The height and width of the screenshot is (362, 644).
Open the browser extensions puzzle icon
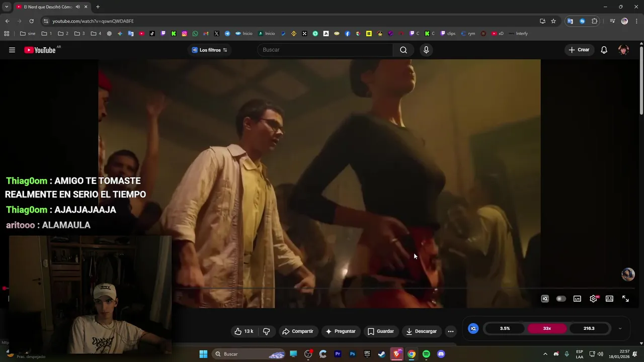(x=595, y=21)
